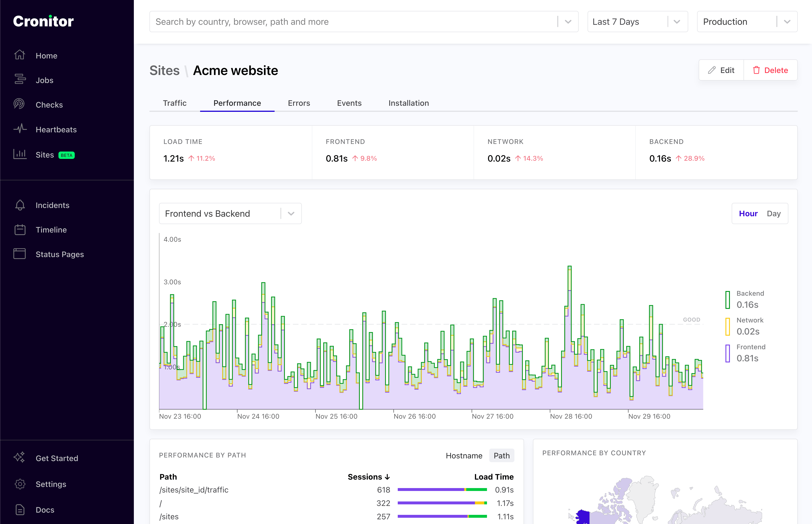Open the Jobs page
Screen dimensions: 812x524
[45, 80]
